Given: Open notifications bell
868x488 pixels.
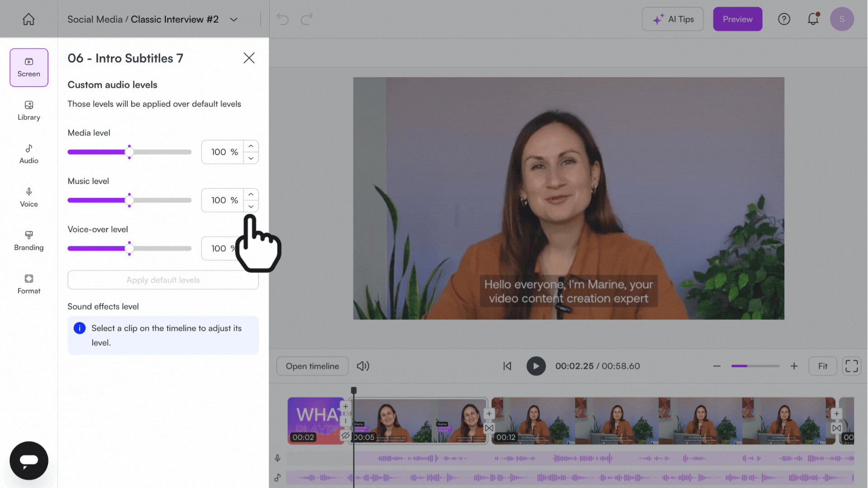Looking at the screenshot, I should coord(813,19).
